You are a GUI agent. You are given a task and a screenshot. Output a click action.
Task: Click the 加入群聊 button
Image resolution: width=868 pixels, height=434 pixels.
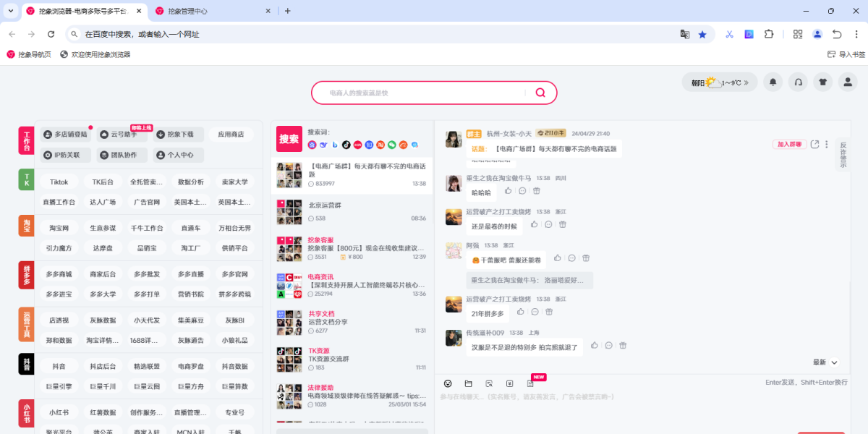point(789,144)
